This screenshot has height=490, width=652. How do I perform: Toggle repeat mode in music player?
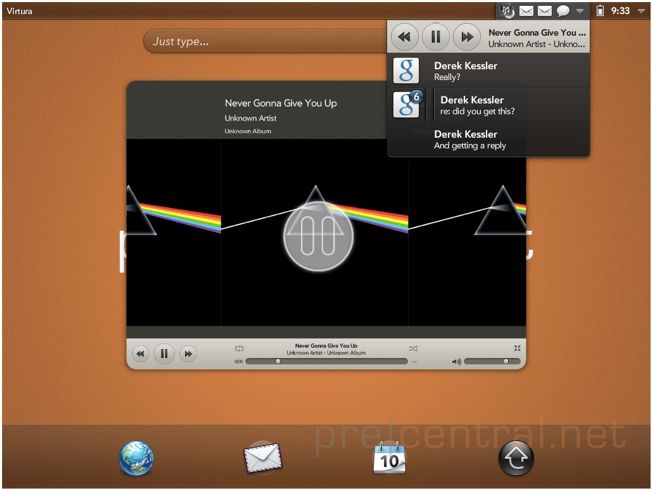coord(239,348)
